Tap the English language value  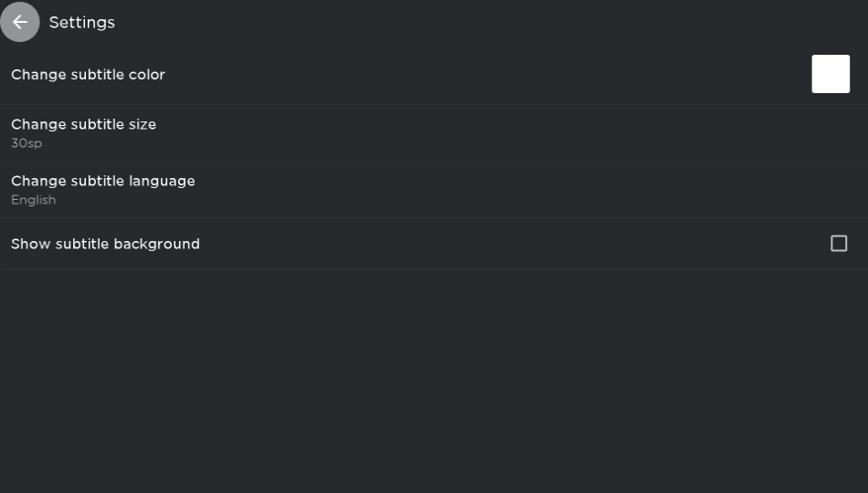(33, 200)
